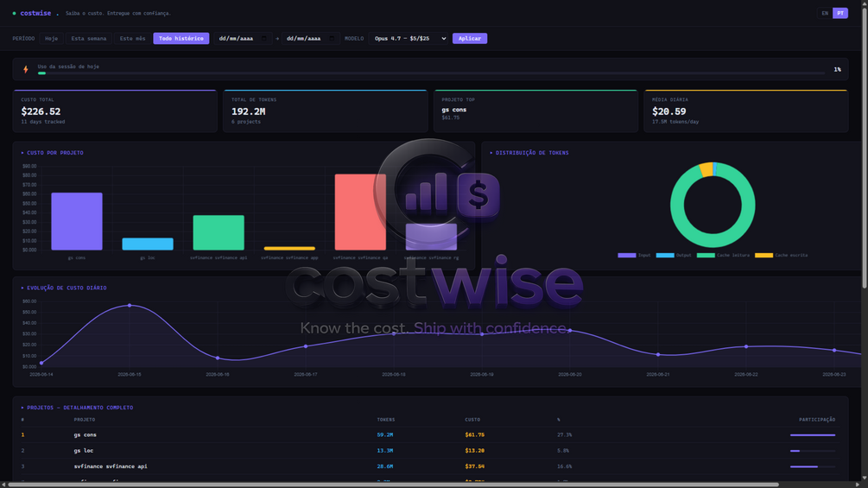Toggle Input series in donut legend

click(x=635, y=255)
